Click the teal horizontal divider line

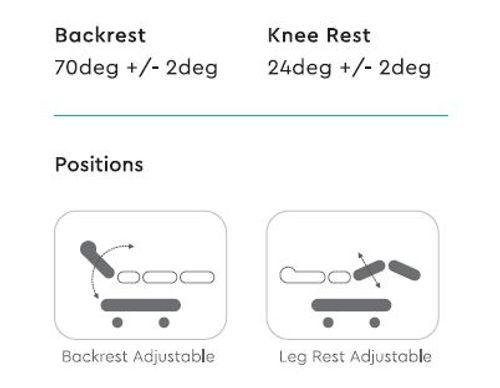tap(251, 116)
